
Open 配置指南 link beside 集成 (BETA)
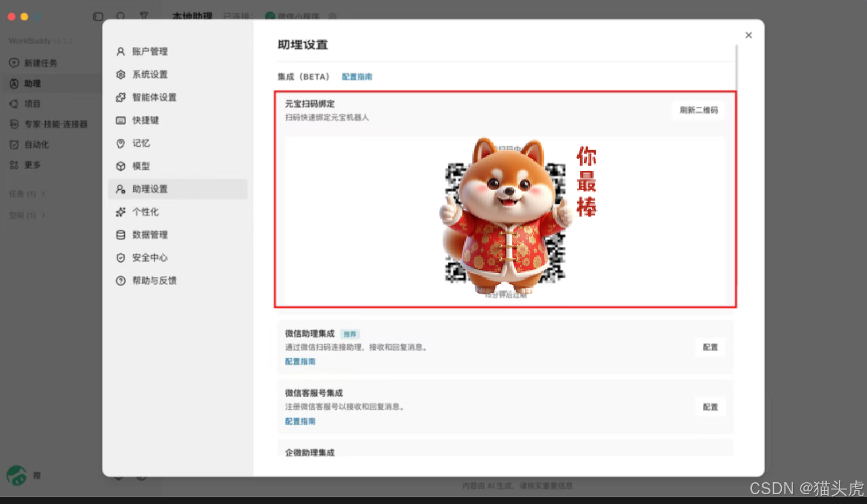[357, 77]
